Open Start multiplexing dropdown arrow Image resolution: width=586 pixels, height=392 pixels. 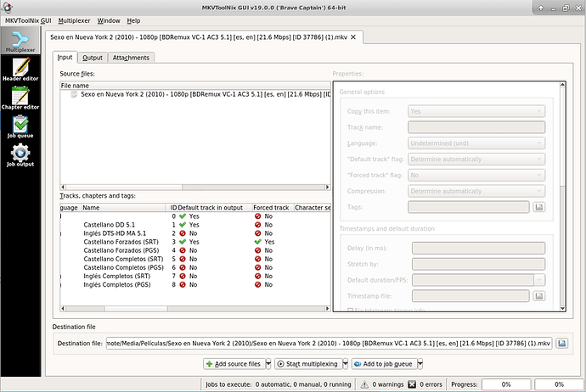pos(346,364)
